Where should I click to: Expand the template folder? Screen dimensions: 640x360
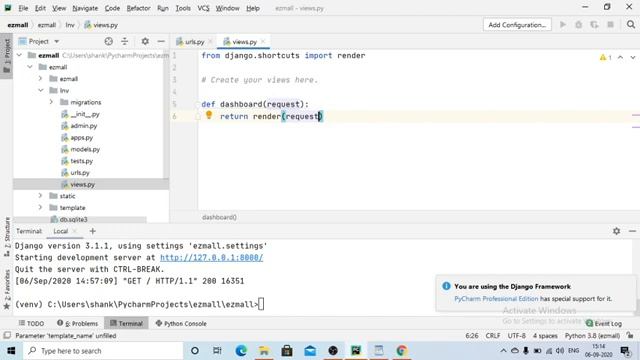40,208
